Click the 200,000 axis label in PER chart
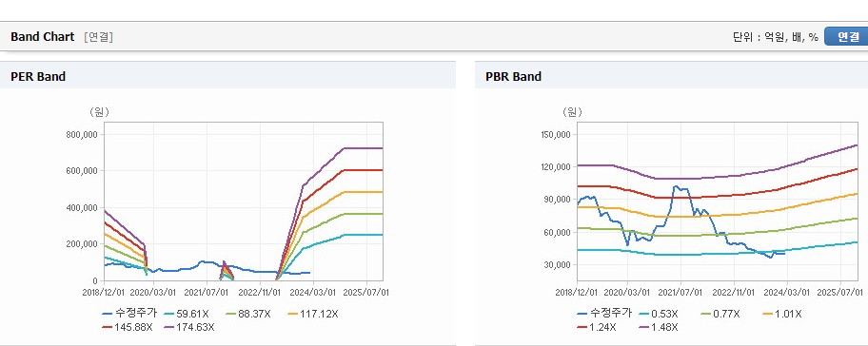The image size is (868, 346). pos(82,244)
